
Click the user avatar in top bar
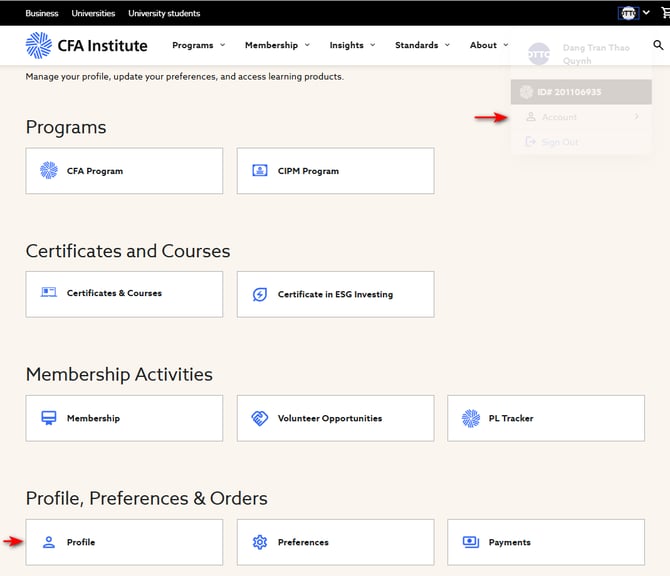tap(628, 13)
